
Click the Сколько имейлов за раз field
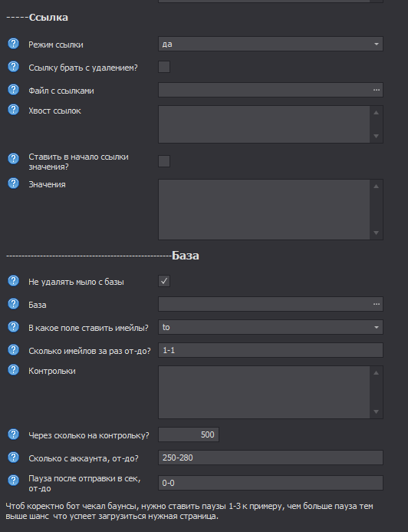pyautogui.click(x=271, y=350)
